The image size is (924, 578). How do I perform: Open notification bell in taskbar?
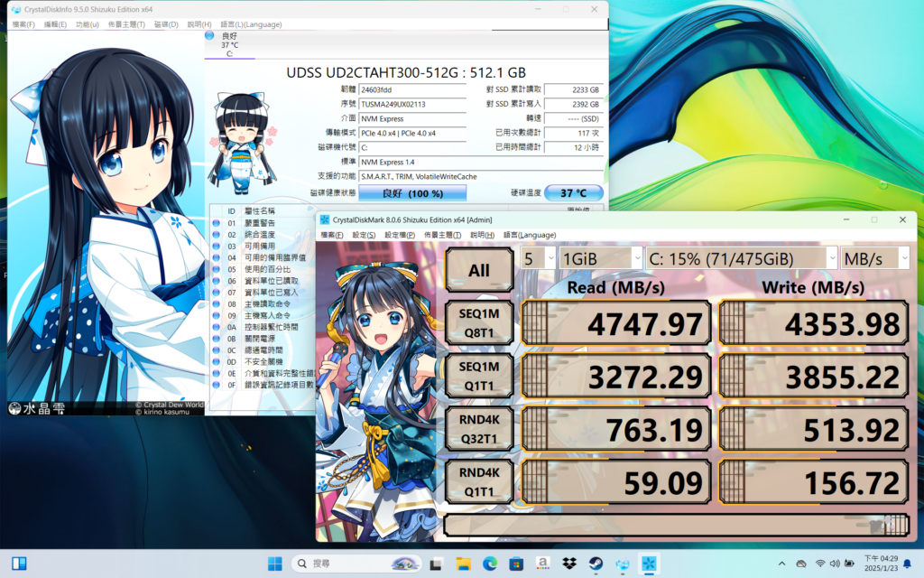[x=908, y=564]
